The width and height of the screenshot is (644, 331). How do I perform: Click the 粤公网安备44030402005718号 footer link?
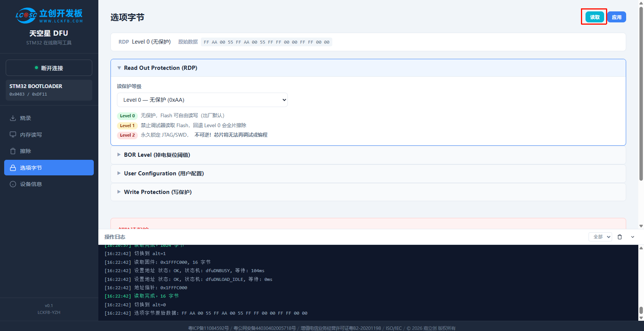(x=265, y=328)
